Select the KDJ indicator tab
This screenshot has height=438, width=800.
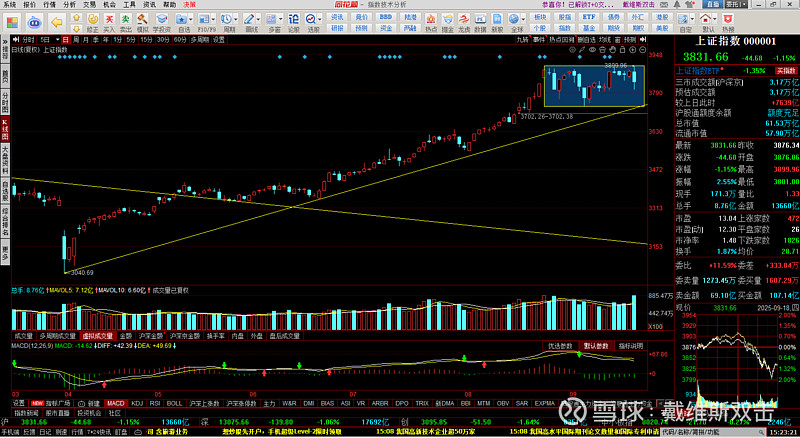137,403
